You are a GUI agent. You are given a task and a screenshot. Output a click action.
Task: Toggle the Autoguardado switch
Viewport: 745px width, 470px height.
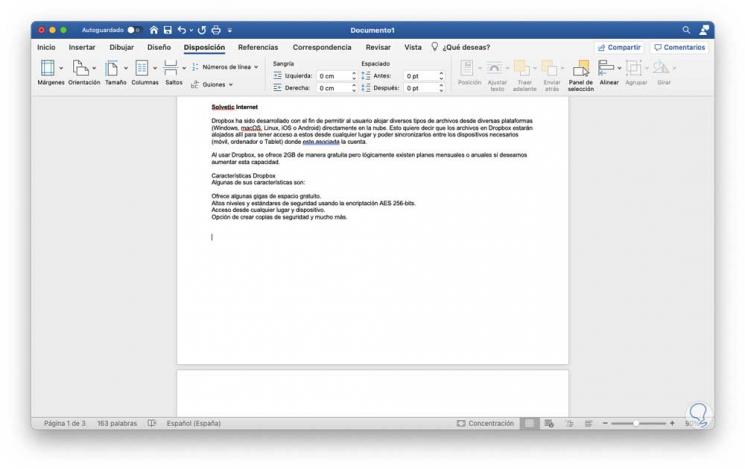(134, 30)
